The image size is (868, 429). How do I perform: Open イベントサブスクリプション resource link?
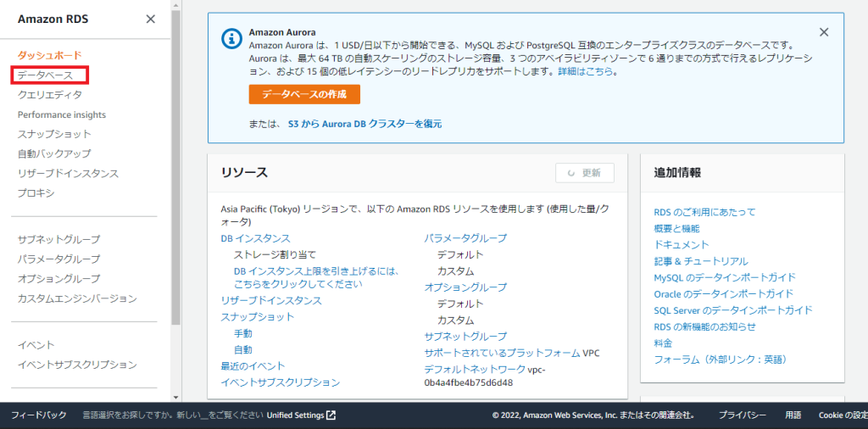click(280, 382)
